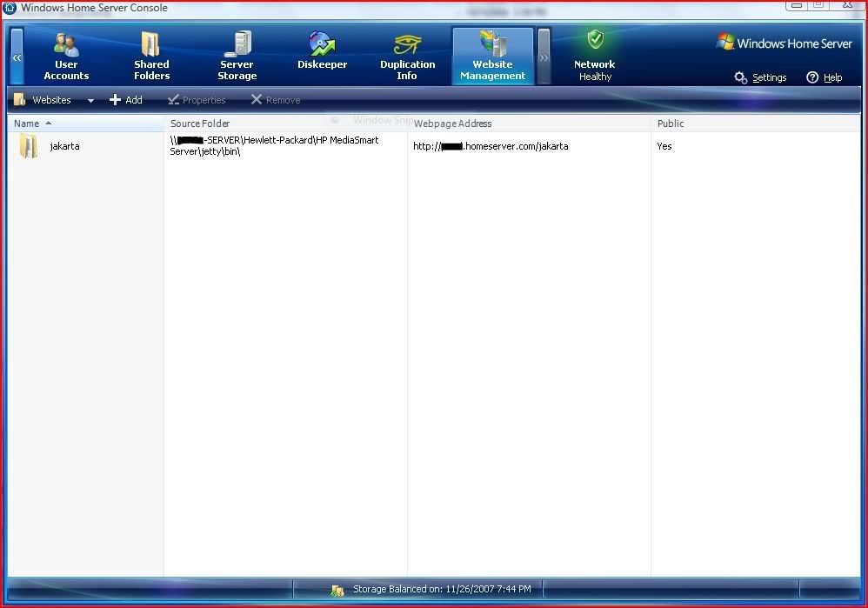This screenshot has height=608, width=868.
Task: Click the console home icon in title bar
Action: pyautogui.click(x=10, y=8)
